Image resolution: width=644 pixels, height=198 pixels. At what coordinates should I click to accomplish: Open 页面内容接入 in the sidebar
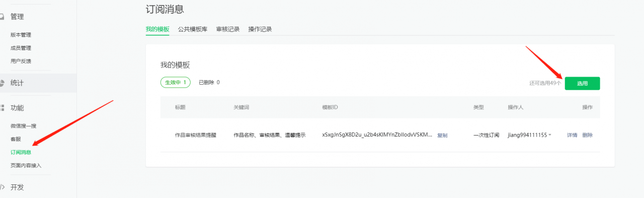pyautogui.click(x=26, y=165)
